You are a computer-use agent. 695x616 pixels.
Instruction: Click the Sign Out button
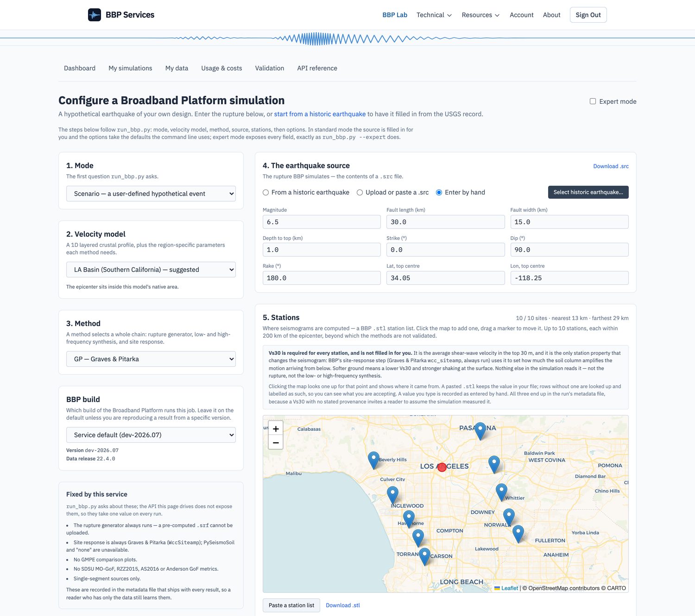tap(588, 15)
